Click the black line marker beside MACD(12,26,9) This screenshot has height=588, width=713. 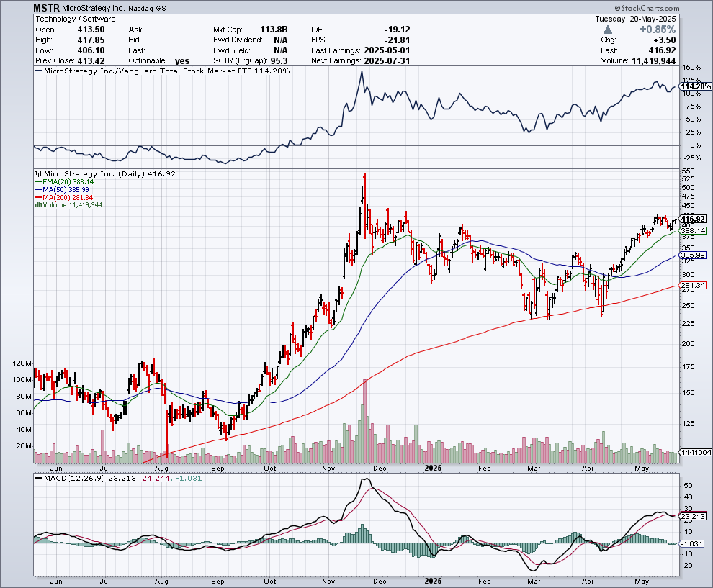pyautogui.click(x=39, y=479)
